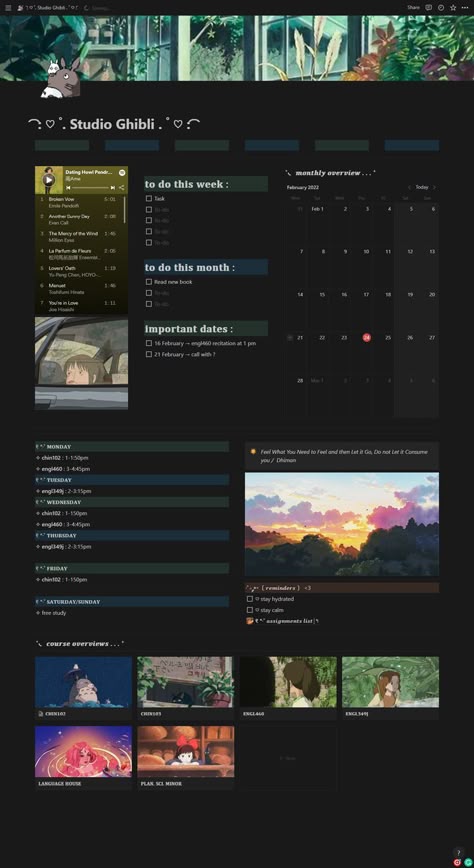Play the Dating Howl playlist
Screen dimensions: 474x868
(x=49, y=180)
